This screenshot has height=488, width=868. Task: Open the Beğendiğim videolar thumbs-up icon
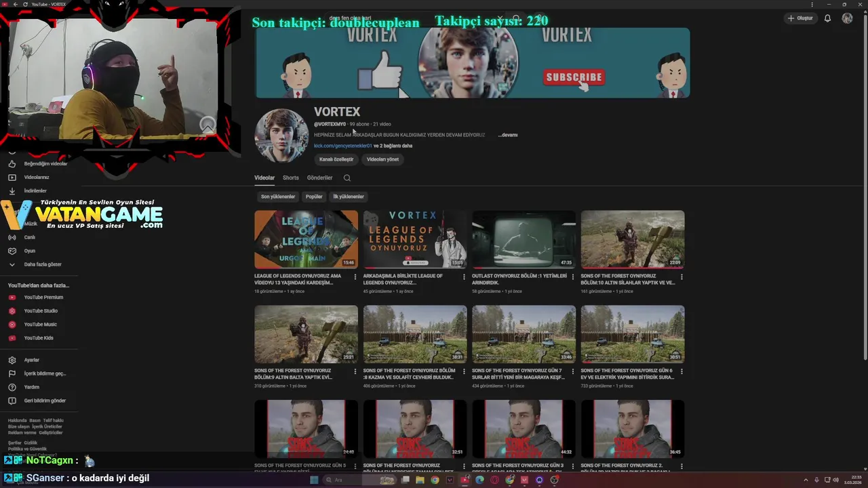click(x=12, y=163)
